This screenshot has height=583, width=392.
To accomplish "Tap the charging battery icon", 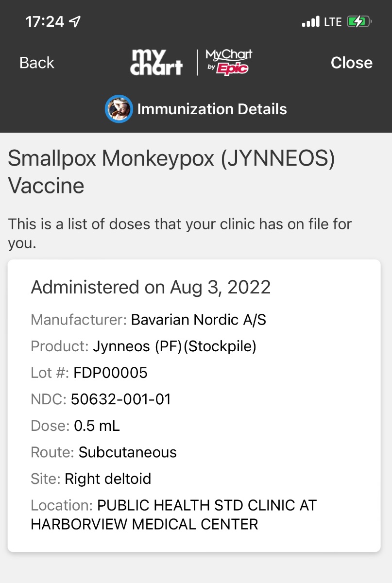I will [x=359, y=21].
